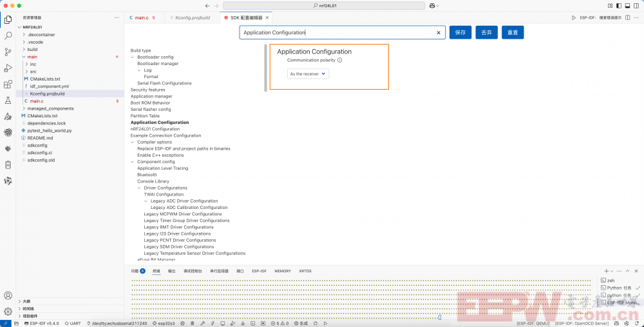Image resolution: width=644 pixels, height=327 pixels.
Task: Clear the search box with the X icon
Action: pyautogui.click(x=438, y=32)
